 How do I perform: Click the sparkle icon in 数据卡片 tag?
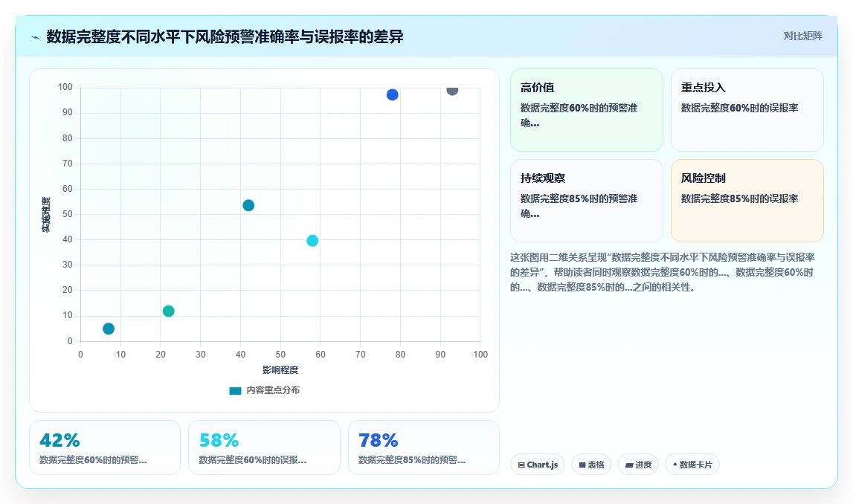point(675,465)
